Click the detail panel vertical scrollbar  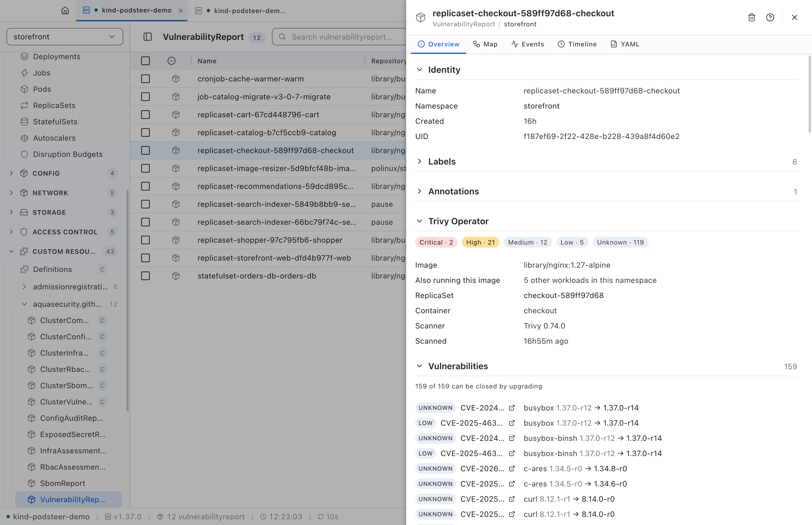coord(810,94)
